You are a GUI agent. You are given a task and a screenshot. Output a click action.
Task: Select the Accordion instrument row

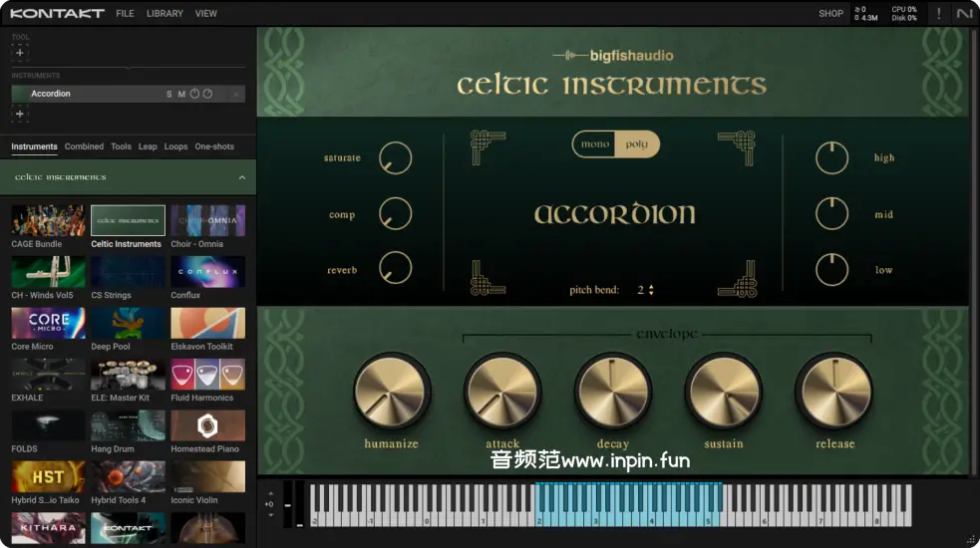[129, 94]
